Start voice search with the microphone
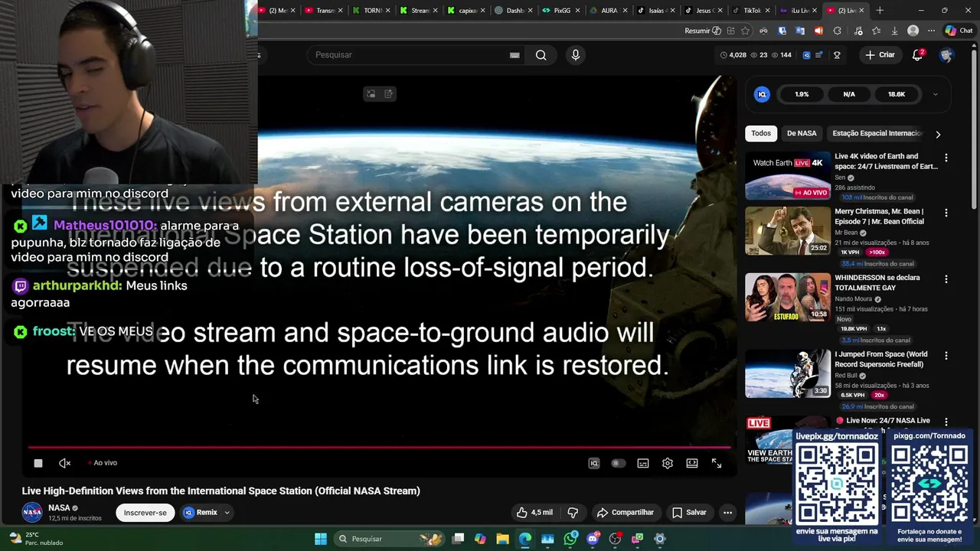 coord(576,55)
